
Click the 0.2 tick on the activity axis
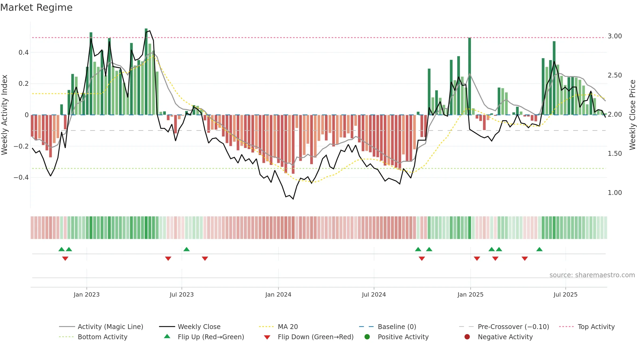(x=24, y=84)
